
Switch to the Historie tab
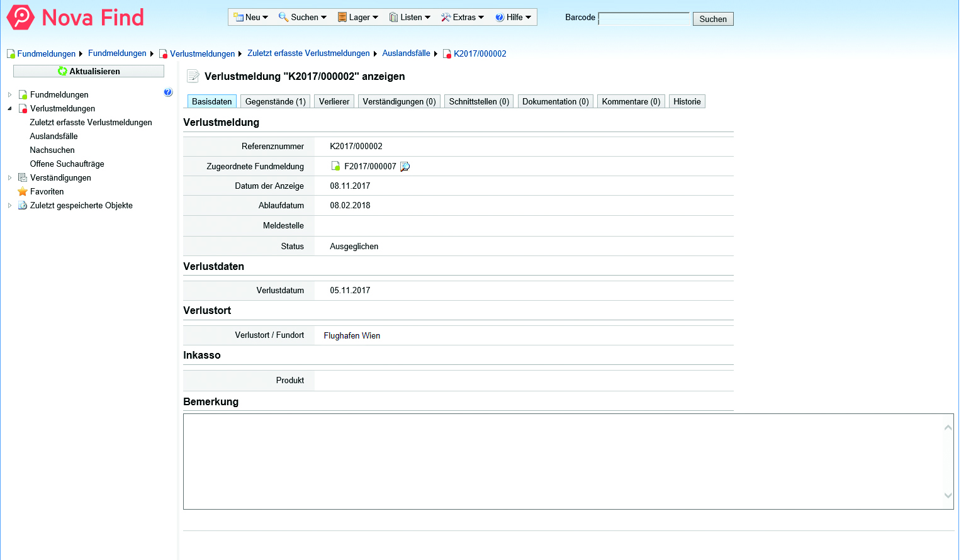(687, 101)
